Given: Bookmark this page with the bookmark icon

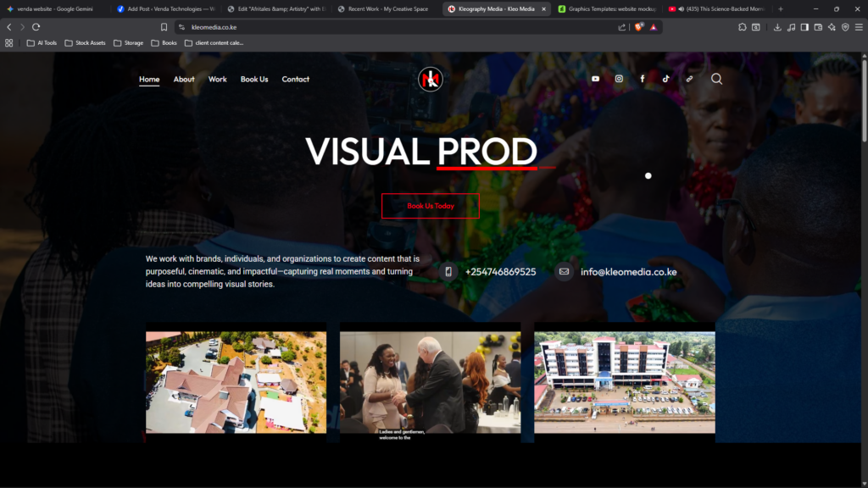Looking at the screenshot, I should click(164, 27).
